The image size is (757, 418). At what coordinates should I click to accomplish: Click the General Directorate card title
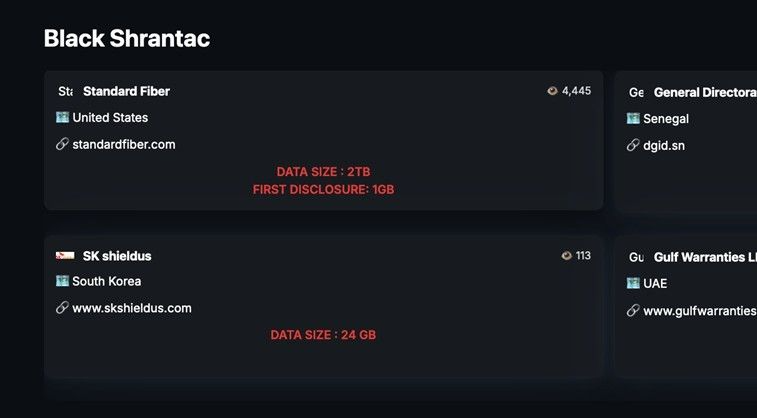pos(704,92)
